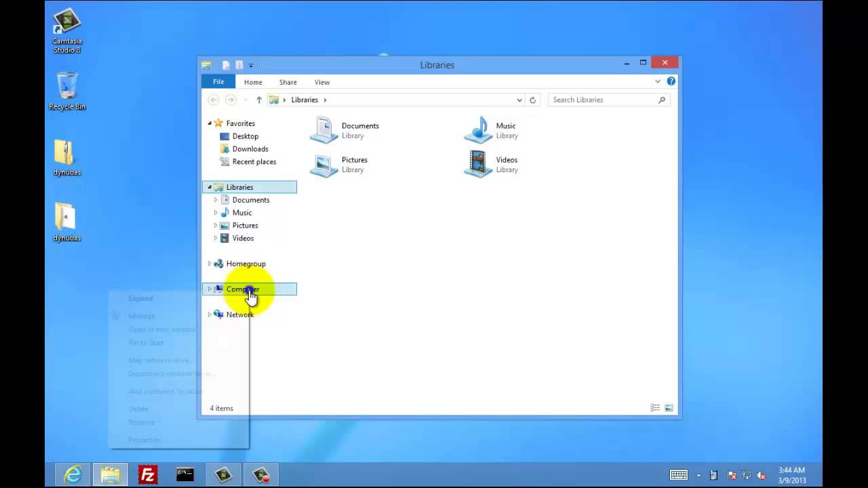Click the taskbar clock showing 3:44 AM
The height and width of the screenshot is (488, 868).
point(792,475)
